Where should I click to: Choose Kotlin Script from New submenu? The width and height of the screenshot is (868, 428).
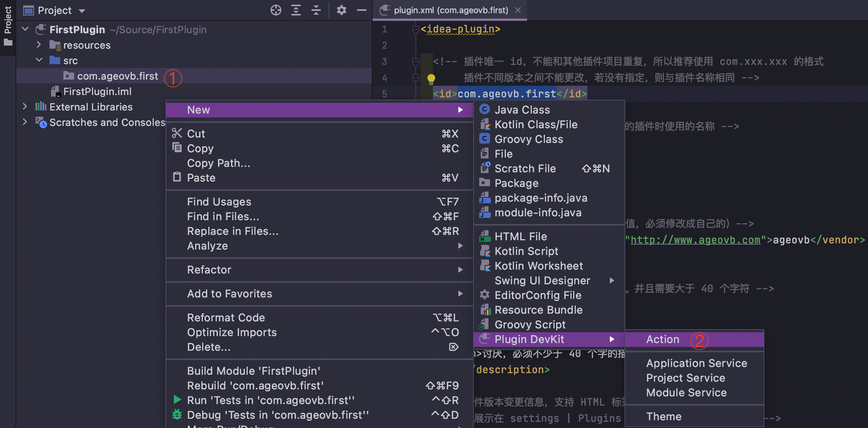coord(549,251)
